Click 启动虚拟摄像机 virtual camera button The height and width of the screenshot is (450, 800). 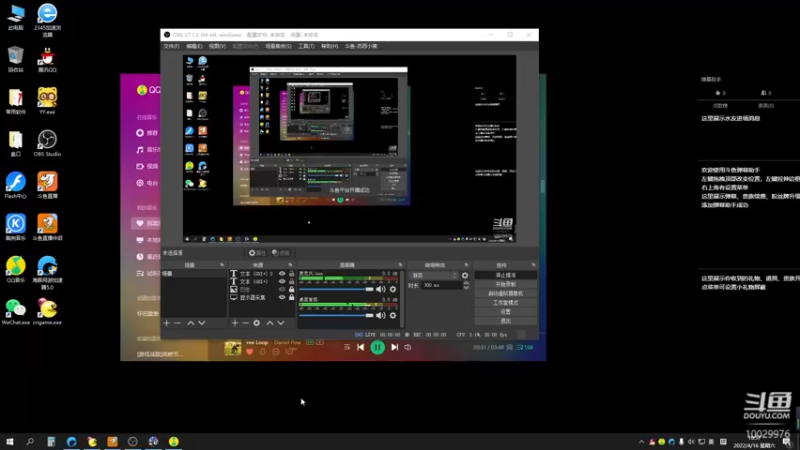(x=506, y=293)
